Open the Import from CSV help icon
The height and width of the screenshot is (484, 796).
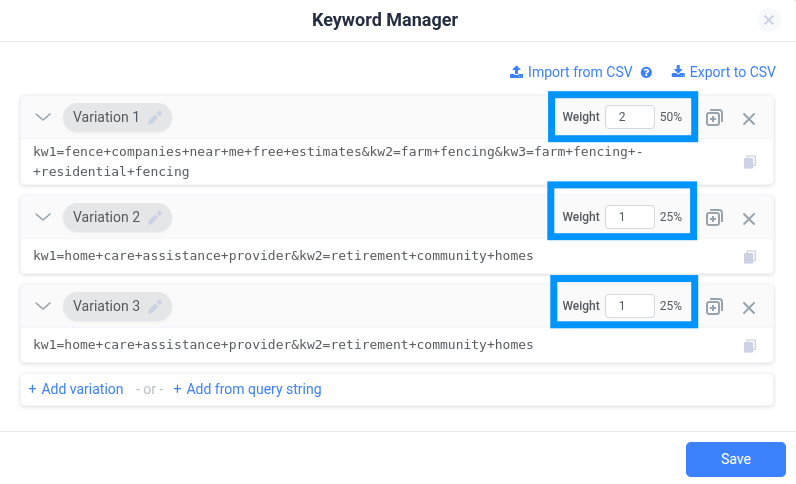pyautogui.click(x=646, y=73)
